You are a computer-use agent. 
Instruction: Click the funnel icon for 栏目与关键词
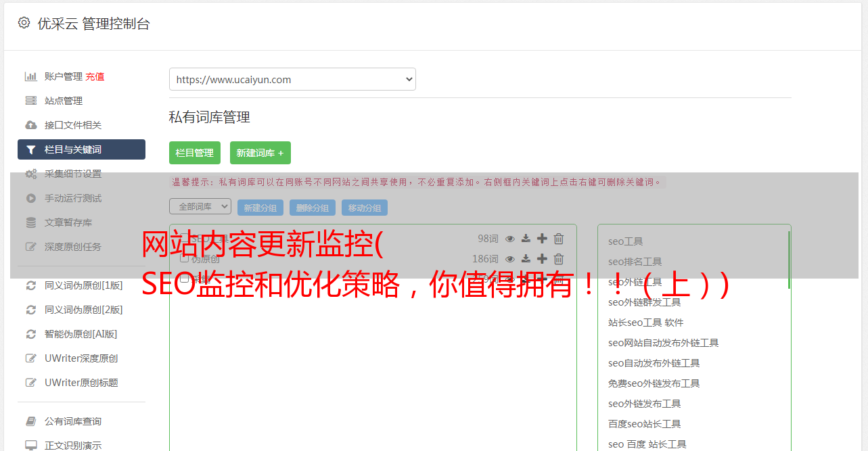click(x=30, y=149)
